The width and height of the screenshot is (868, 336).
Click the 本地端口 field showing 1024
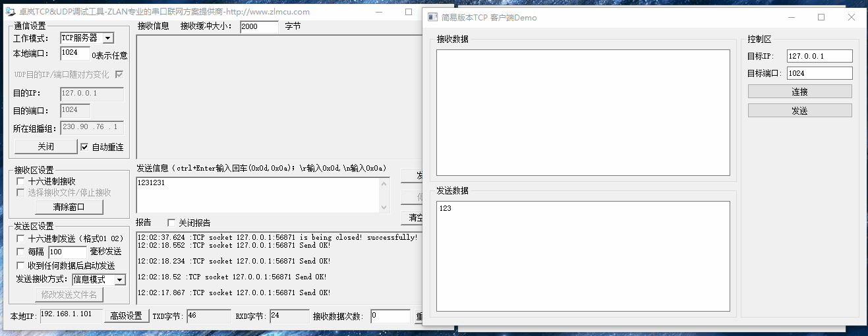[x=75, y=53]
